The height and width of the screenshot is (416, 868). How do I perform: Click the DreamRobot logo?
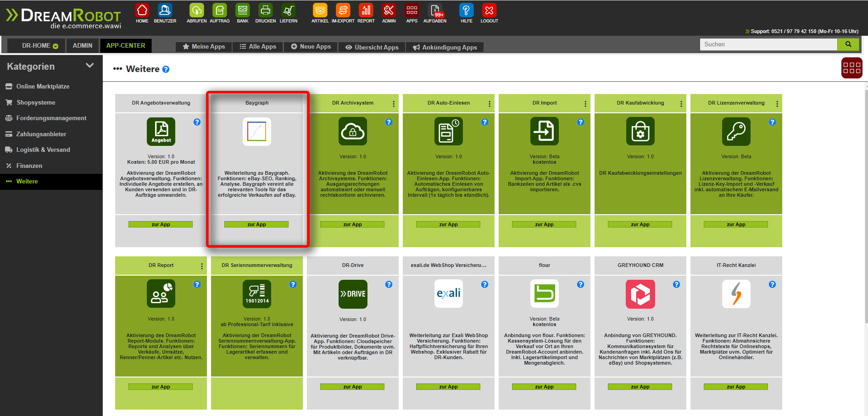click(63, 18)
